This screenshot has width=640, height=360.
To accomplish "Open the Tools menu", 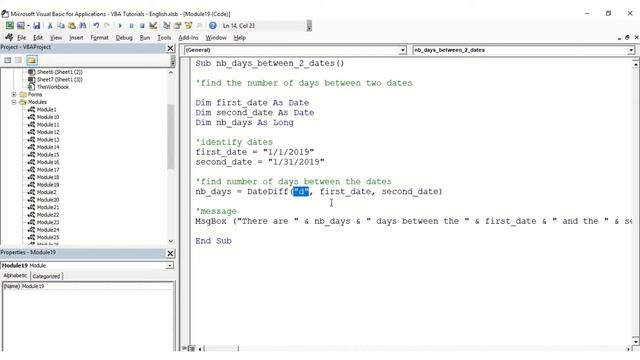I will pos(164,38).
